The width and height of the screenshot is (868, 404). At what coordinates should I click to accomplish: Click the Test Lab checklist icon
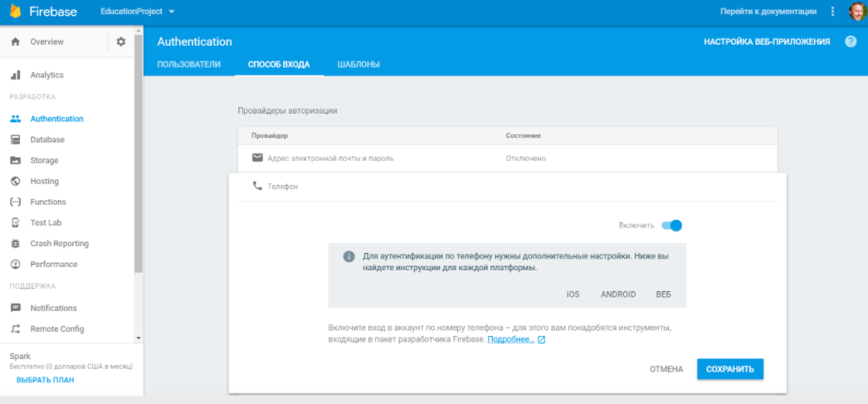coord(16,222)
